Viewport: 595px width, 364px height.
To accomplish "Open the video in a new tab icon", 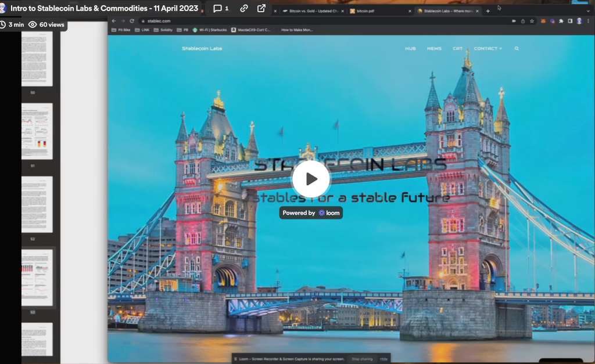I will 261,8.
